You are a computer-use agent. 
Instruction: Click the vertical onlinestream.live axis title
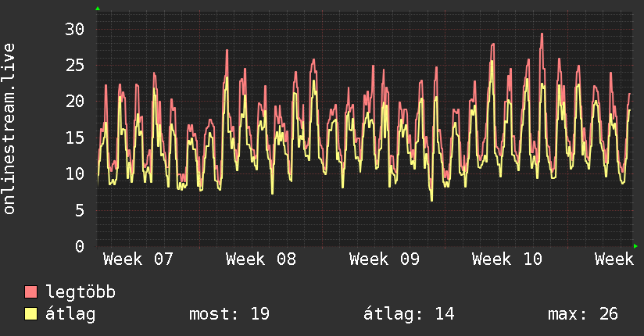[x=9, y=129]
